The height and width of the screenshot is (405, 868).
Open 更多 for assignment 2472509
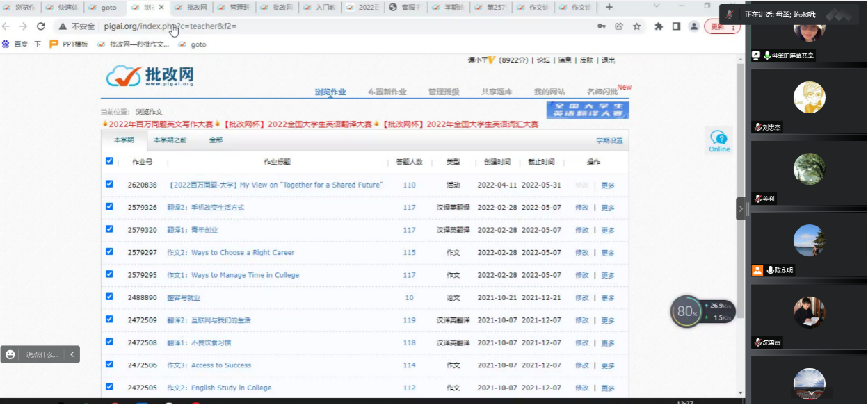[608, 320]
